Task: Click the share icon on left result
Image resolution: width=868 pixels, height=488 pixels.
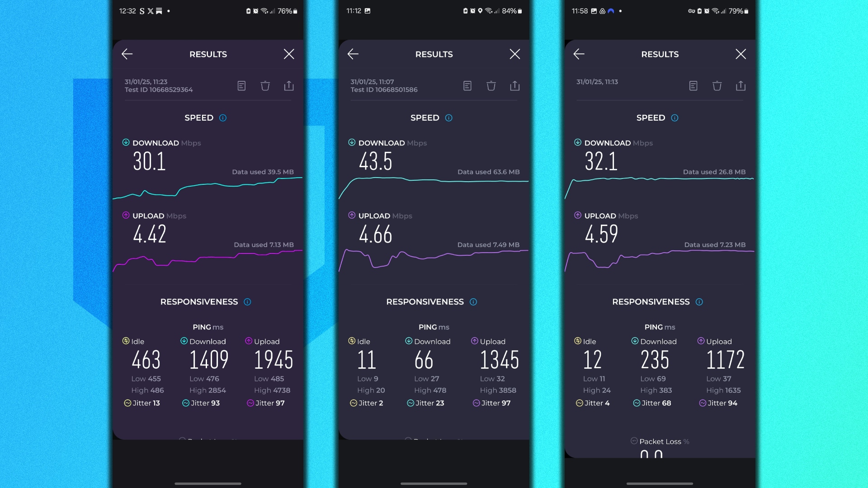Action: [x=288, y=86]
